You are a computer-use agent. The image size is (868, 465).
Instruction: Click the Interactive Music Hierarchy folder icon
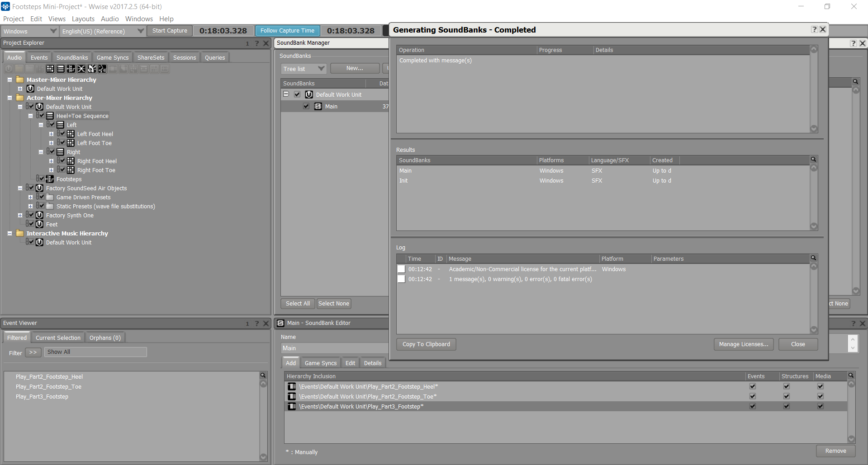coord(20,233)
